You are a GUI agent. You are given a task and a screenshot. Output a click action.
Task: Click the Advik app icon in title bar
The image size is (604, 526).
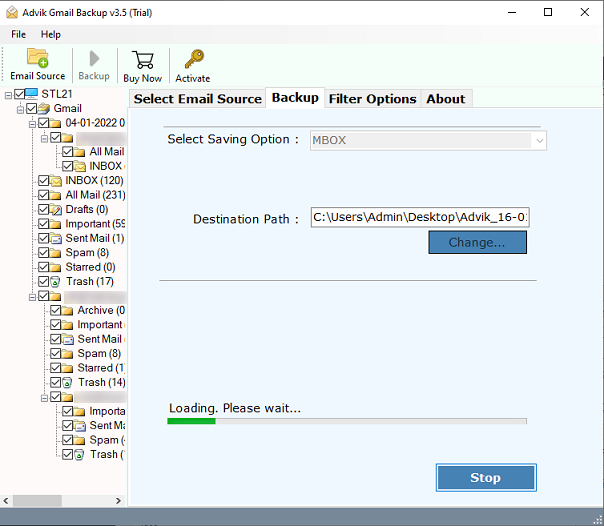coord(12,12)
